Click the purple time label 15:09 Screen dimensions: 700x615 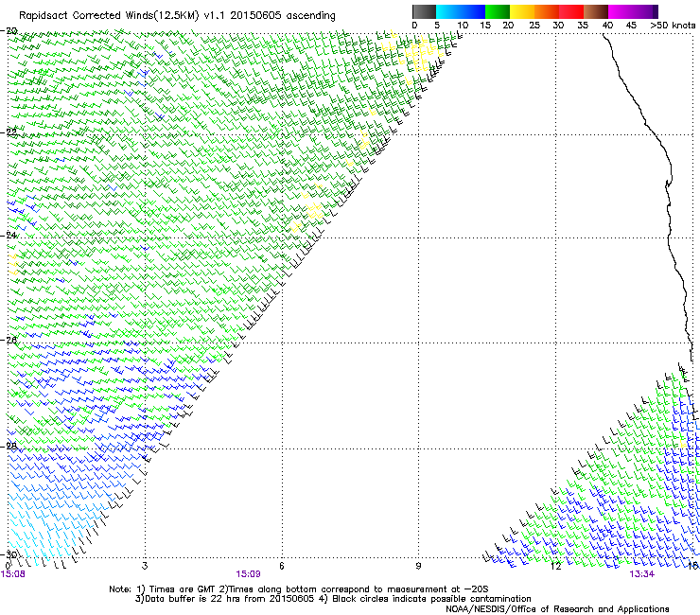pyautogui.click(x=248, y=574)
